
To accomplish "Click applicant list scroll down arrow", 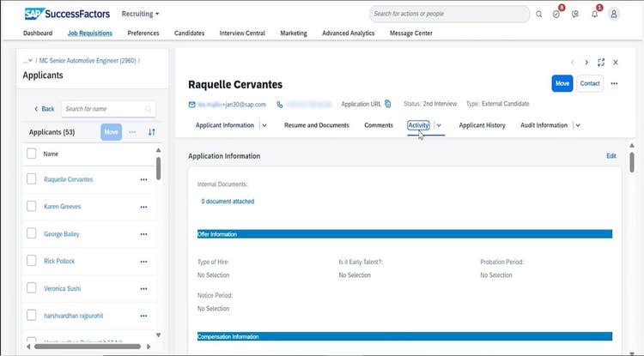I will pyautogui.click(x=159, y=335).
